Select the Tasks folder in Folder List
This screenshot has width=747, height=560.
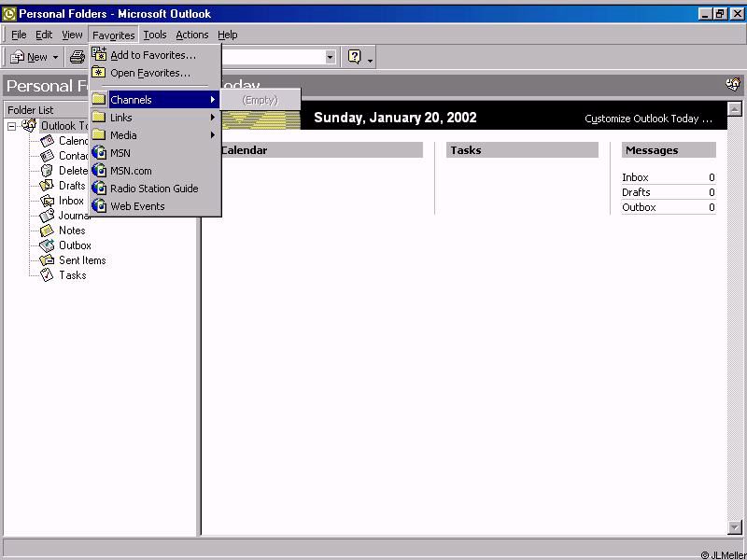pyautogui.click(x=73, y=274)
